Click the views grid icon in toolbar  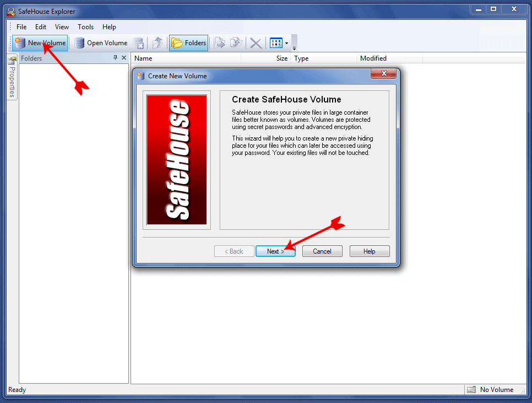(x=276, y=43)
